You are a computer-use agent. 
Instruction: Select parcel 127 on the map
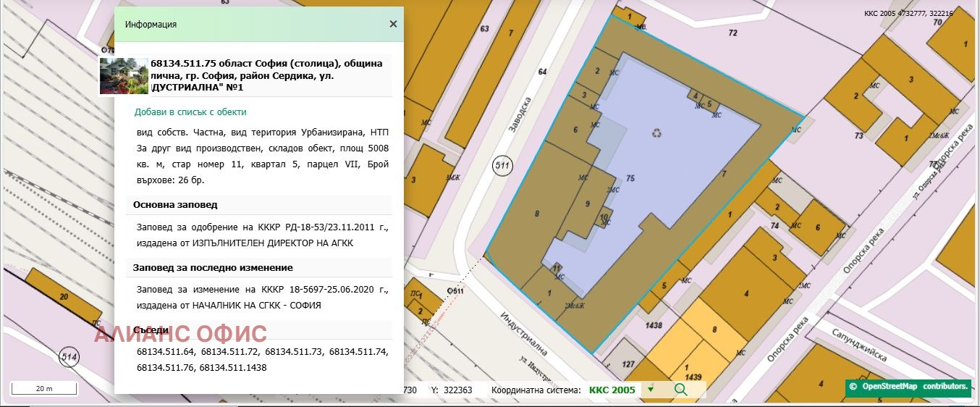click(628, 364)
